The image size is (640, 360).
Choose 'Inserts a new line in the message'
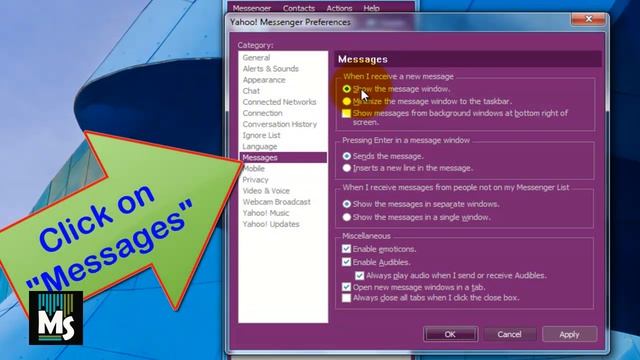[347, 168]
